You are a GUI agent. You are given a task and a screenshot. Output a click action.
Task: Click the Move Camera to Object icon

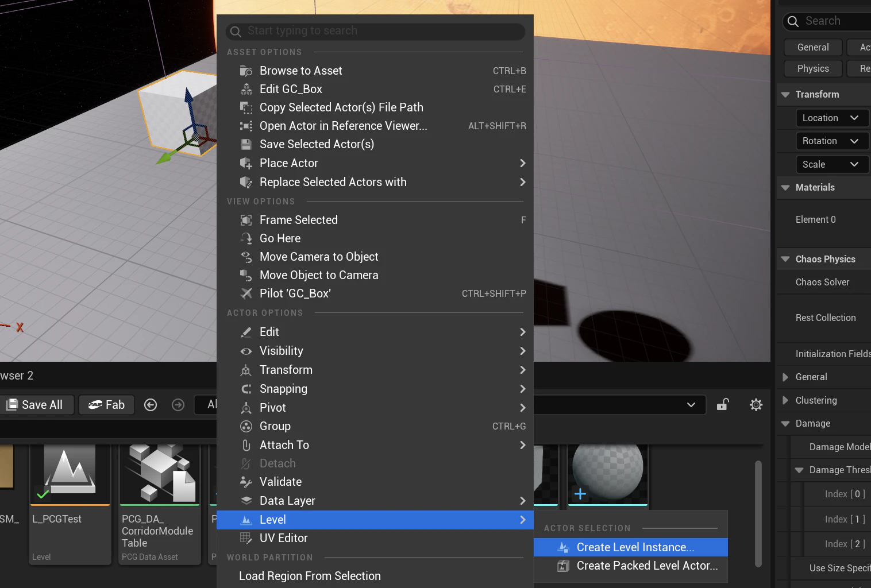[246, 257]
